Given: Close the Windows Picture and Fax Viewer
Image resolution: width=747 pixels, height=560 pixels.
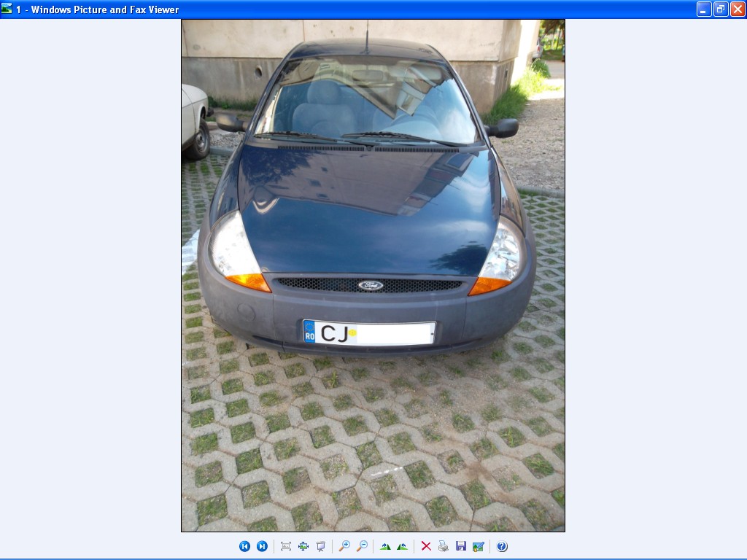Looking at the screenshot, I should (x=738, y=9).
